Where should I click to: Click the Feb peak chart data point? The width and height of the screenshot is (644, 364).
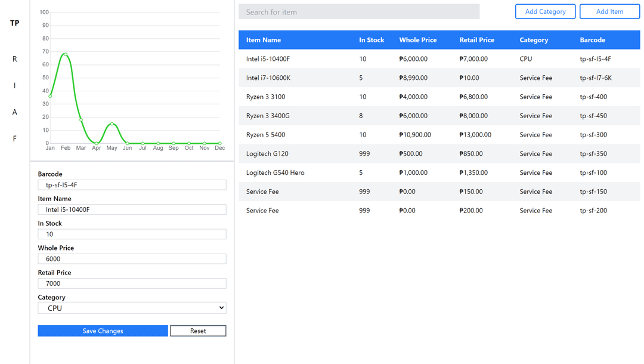tap(66, 54)
